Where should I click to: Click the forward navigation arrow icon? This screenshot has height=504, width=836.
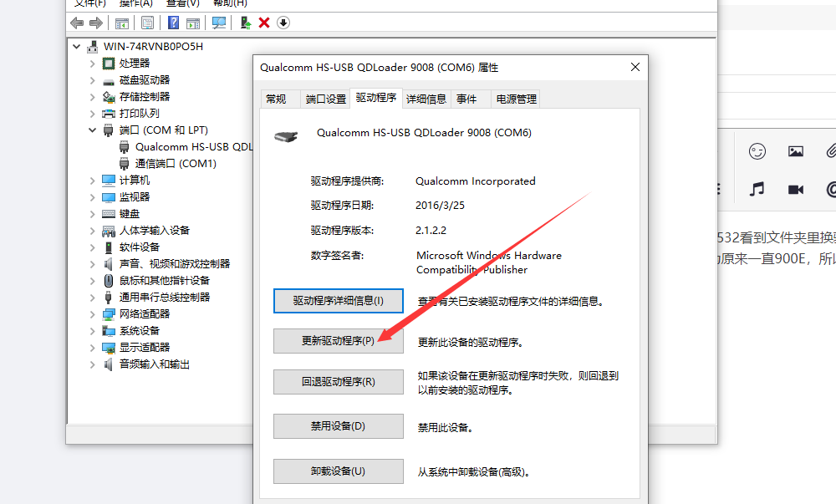coord(94,23)
